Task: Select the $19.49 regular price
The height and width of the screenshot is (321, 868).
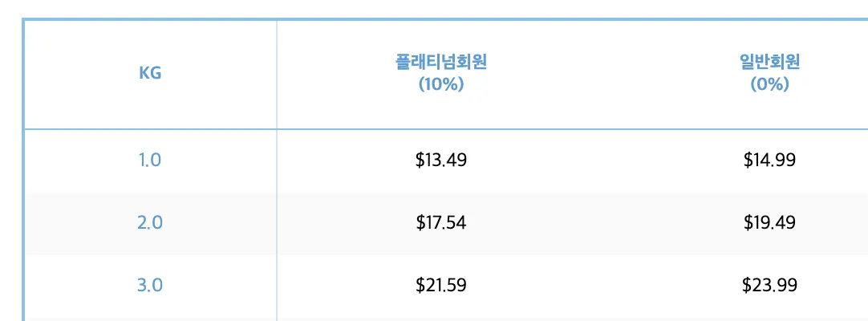Action: coord(769,222)
